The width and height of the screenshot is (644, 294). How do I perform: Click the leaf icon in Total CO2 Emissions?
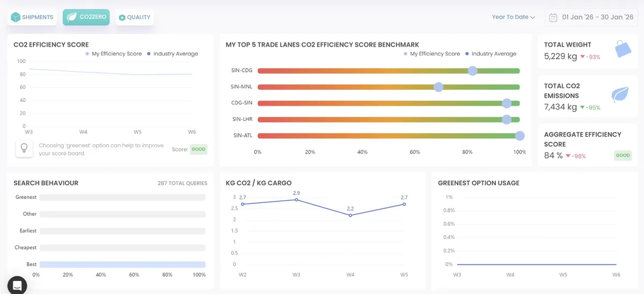point(620,95)
